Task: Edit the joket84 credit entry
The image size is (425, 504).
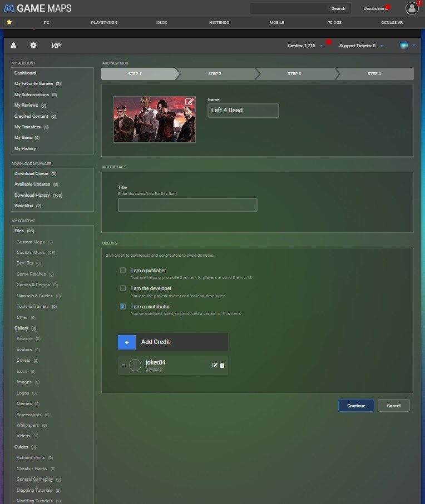Action: point(215,365)
